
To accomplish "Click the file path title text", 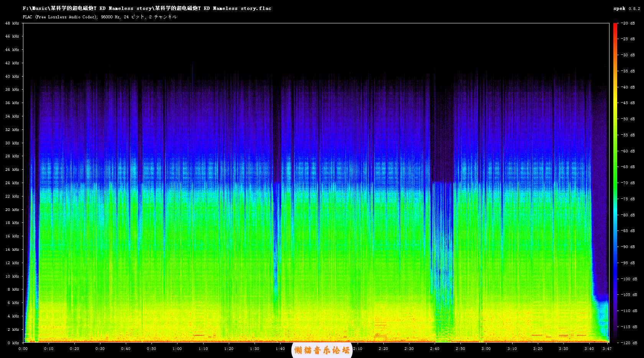I will (x=147, y=8).
